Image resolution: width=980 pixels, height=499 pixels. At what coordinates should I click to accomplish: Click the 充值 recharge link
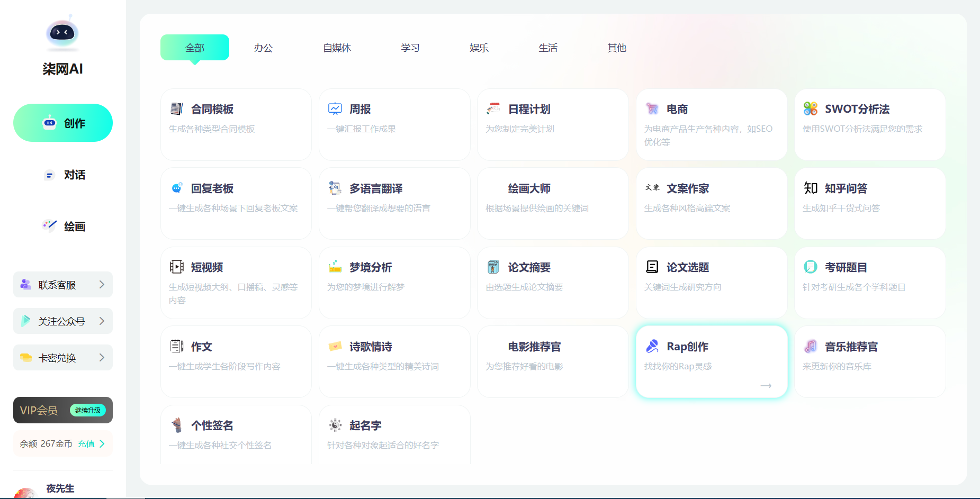tap(86, 444)
